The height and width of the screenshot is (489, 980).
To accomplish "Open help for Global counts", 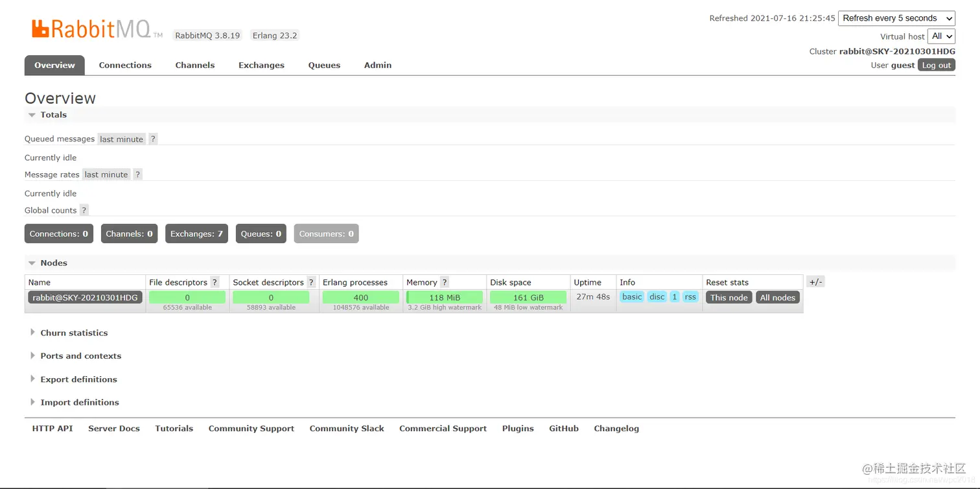I will (x=84, y=210).
